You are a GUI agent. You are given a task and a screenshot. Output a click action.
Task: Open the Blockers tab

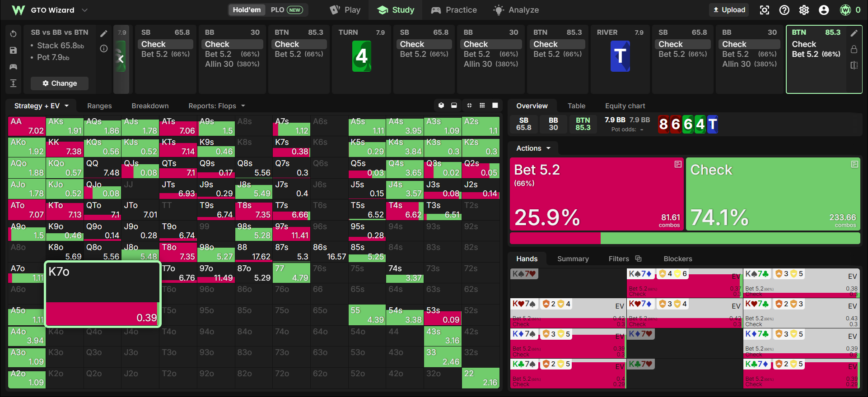677,259
